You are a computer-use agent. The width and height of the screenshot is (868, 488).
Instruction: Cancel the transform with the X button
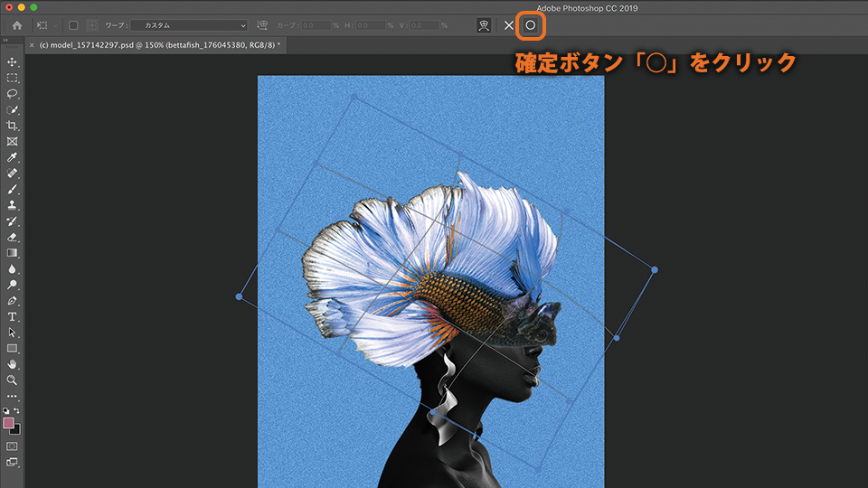509,25
